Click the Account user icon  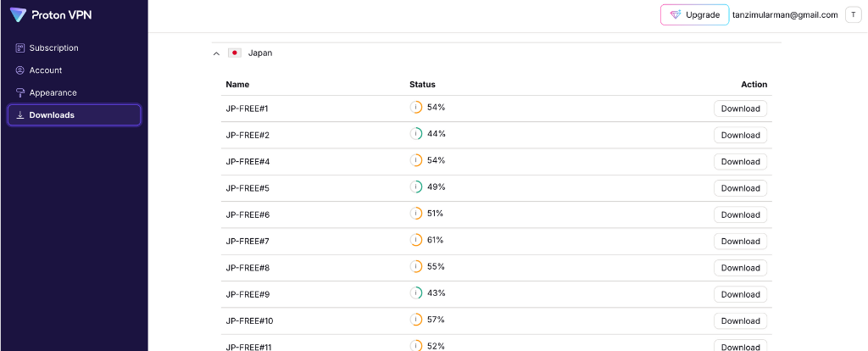20,70
